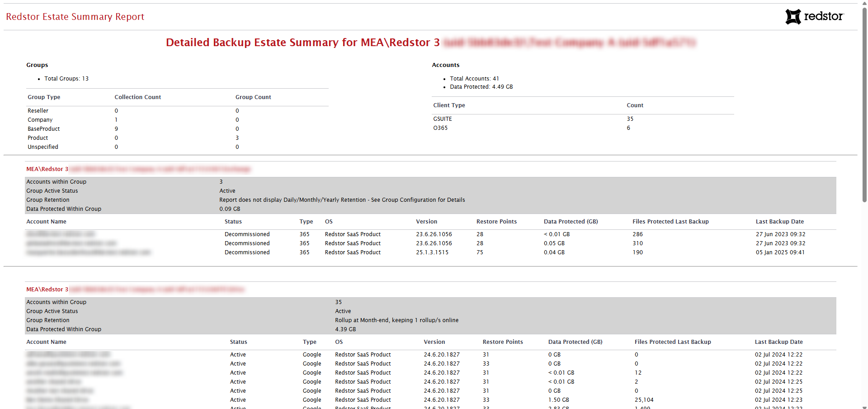Select the Groups section heading
868x409 pixels.
[x=37, y=65]
